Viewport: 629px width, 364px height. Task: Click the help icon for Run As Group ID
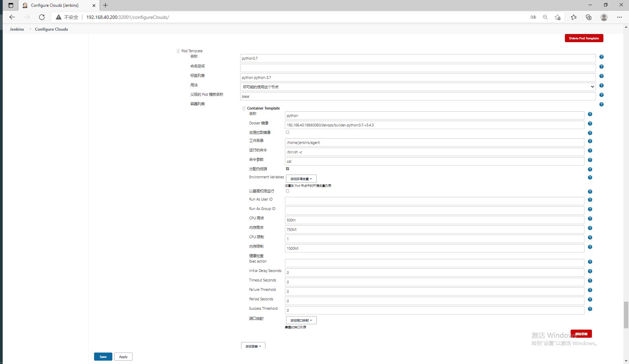(590, 209)
